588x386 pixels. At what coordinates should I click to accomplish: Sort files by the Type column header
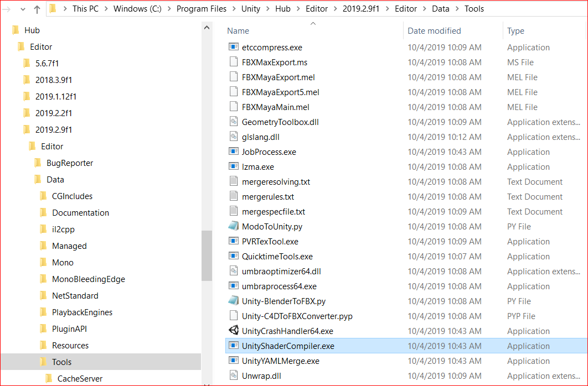click(x=515, y=31)
